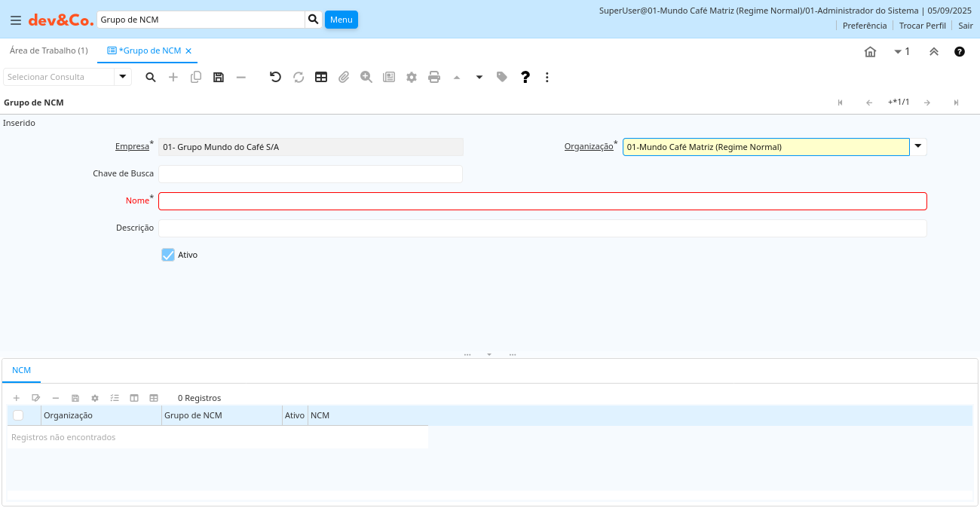Screen dimensions: 980x508
Task: Click the three-dot more options icon
Action: 547,77
